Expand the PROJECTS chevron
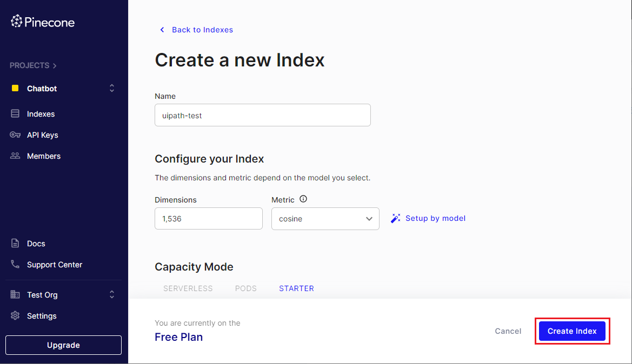The height and width of the screenshot is (364, 632). (x=55, y=66)
